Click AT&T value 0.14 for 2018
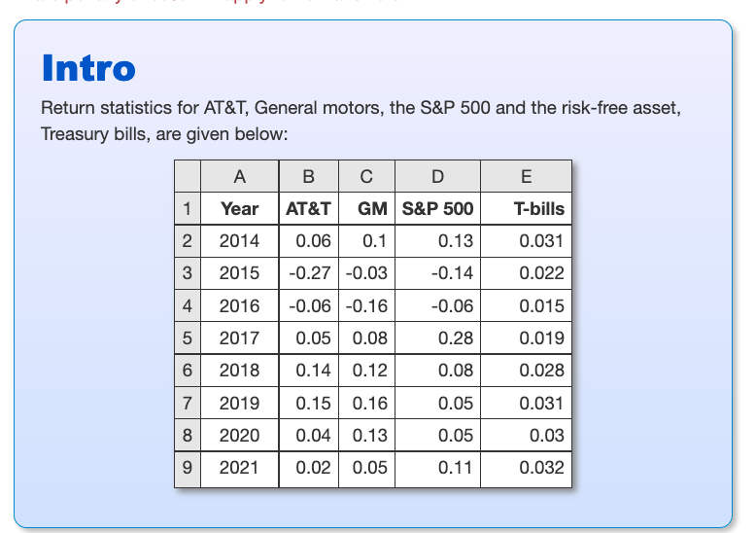Viewport: 756px width, 533px height. [x=309, y=371]
